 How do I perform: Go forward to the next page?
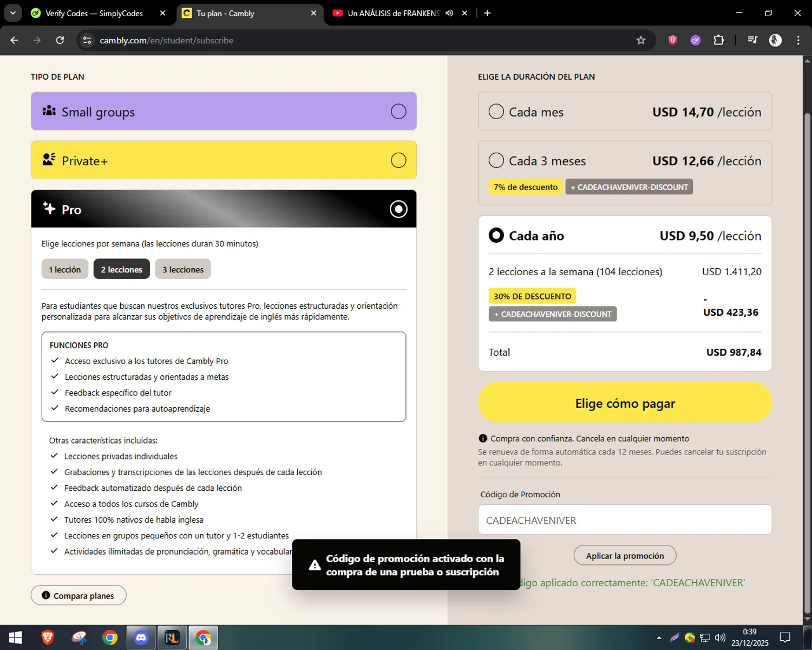click(37, 40)
